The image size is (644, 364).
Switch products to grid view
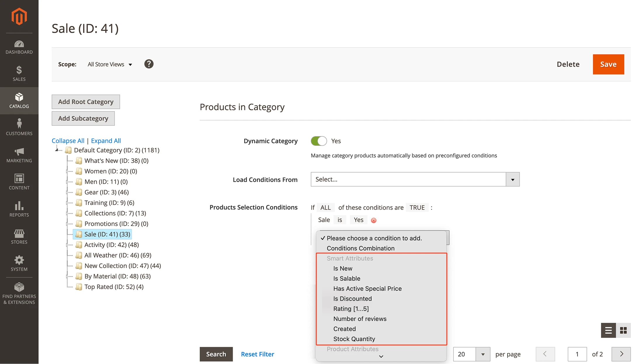point(624,330)
